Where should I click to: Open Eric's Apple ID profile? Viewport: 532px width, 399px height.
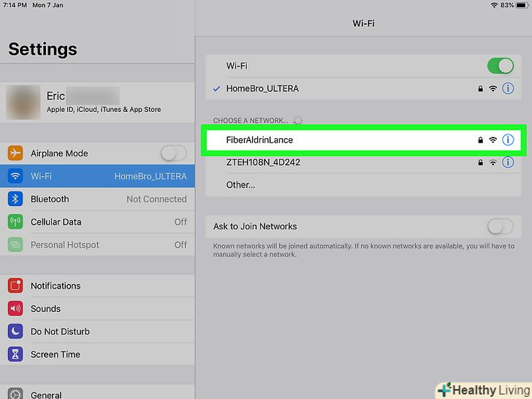(x=97, y=102)
